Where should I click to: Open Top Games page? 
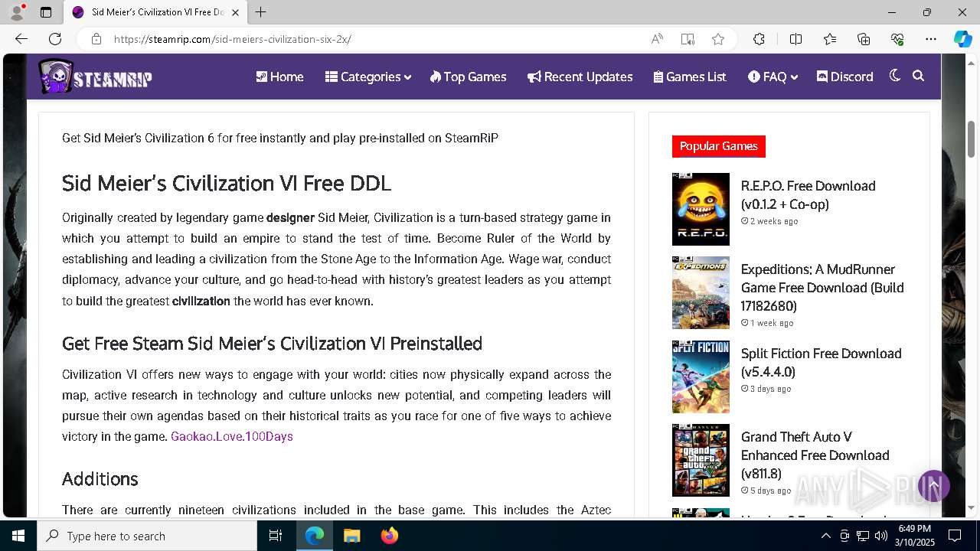pos(469,77)
